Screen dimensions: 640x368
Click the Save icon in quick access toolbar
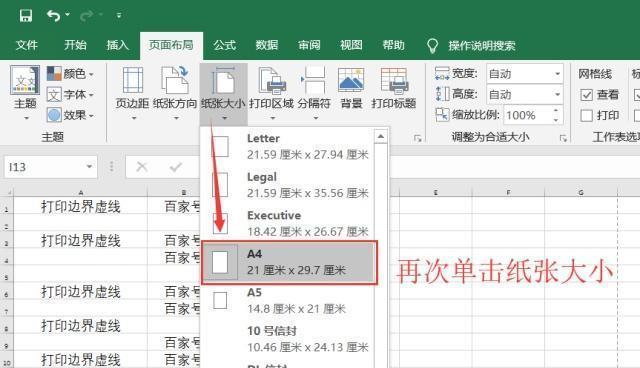26,16
